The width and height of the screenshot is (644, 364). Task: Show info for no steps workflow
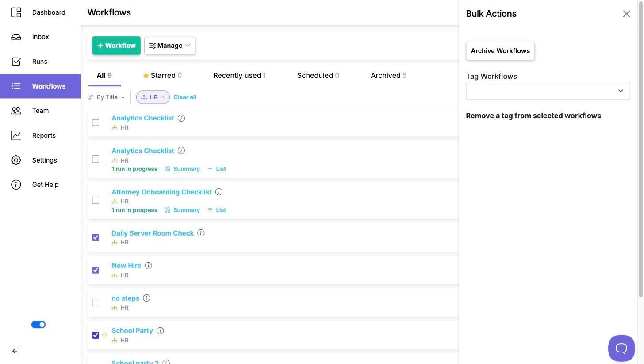(146, 298)
